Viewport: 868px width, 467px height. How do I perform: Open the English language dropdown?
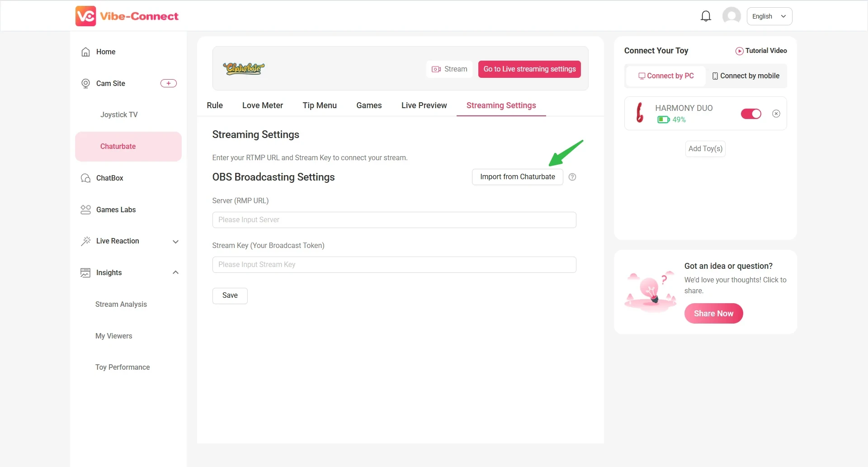pos(769,16)
